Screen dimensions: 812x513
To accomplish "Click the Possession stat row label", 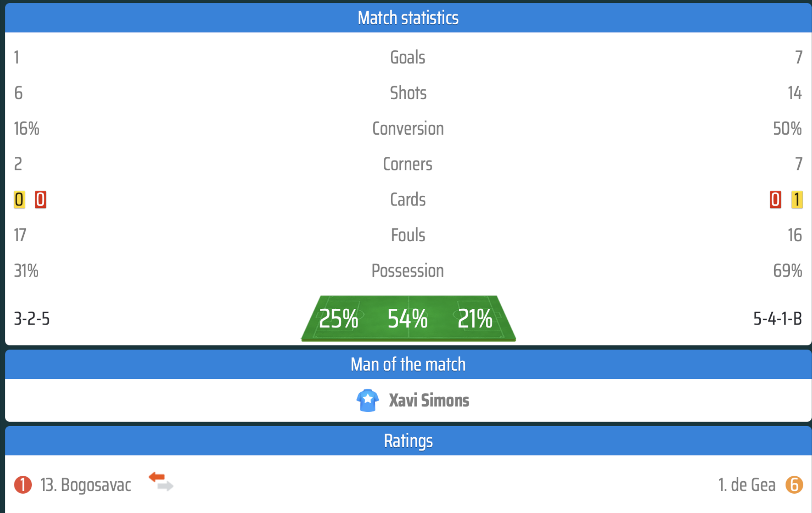I will 408,271.
